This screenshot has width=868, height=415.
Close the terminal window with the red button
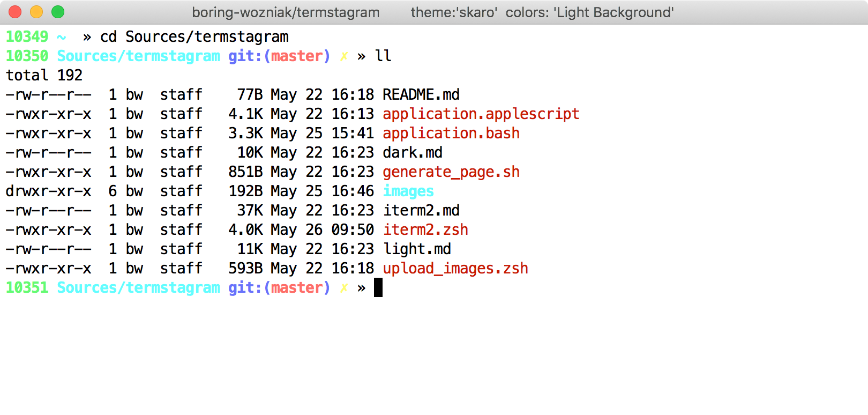(x=15, y=12)
